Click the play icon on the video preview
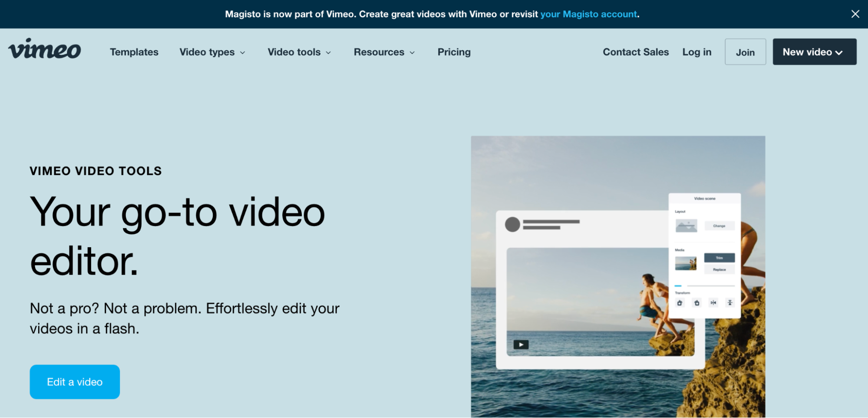868x418 pixels. (521, 345)
